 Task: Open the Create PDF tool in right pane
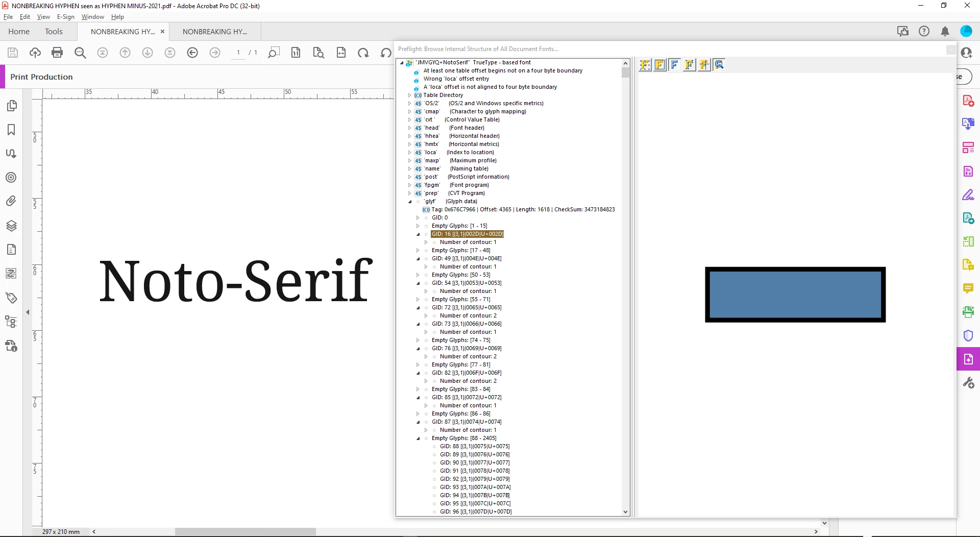click(968, 101)
